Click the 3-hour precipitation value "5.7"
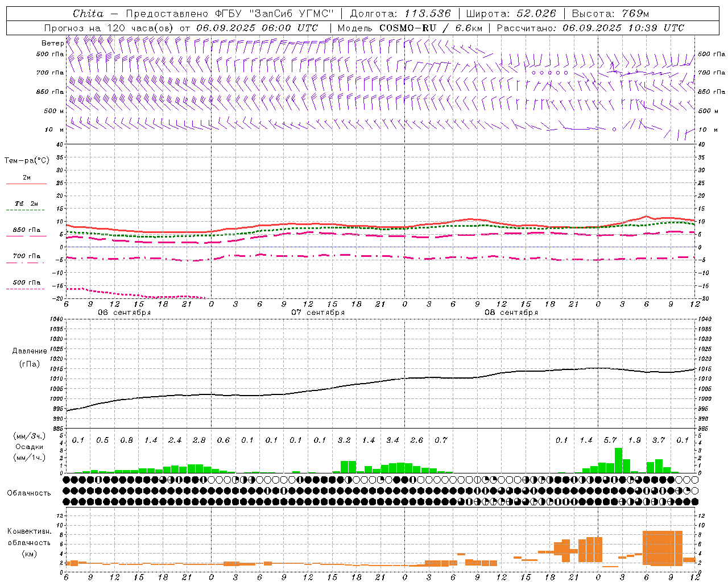Screen dimensions: 728x582 (x=610, y=440)
